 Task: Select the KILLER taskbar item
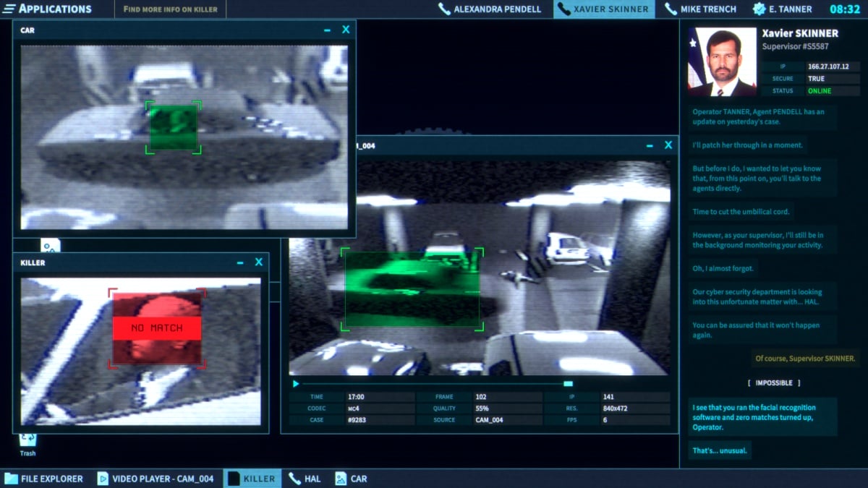tap(252, 479)
